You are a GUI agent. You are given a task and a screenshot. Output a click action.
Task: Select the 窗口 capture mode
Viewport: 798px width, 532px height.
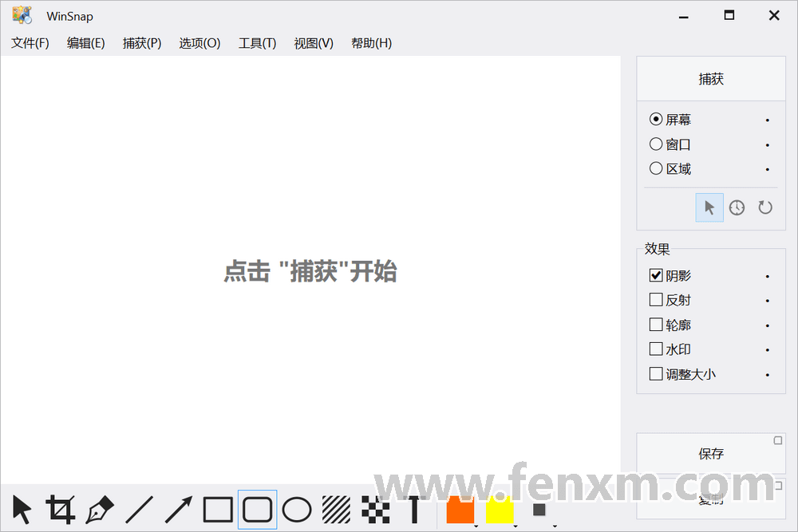click(x=670, y=144)
